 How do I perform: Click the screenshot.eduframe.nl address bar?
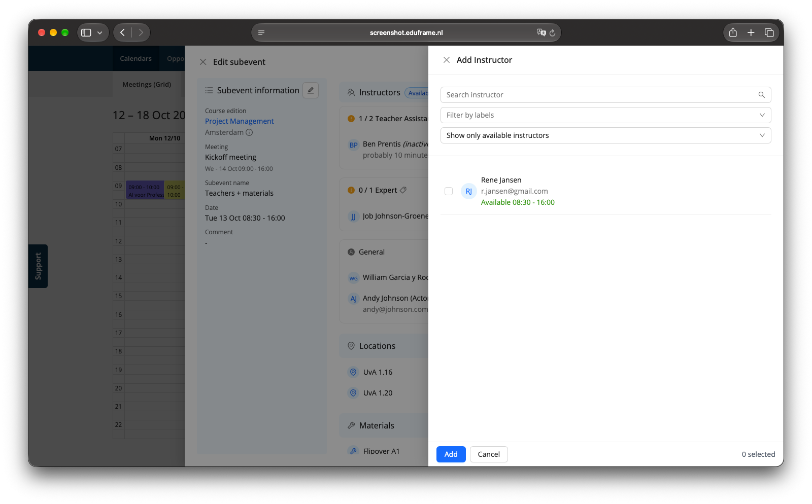(x=406, y=32)
